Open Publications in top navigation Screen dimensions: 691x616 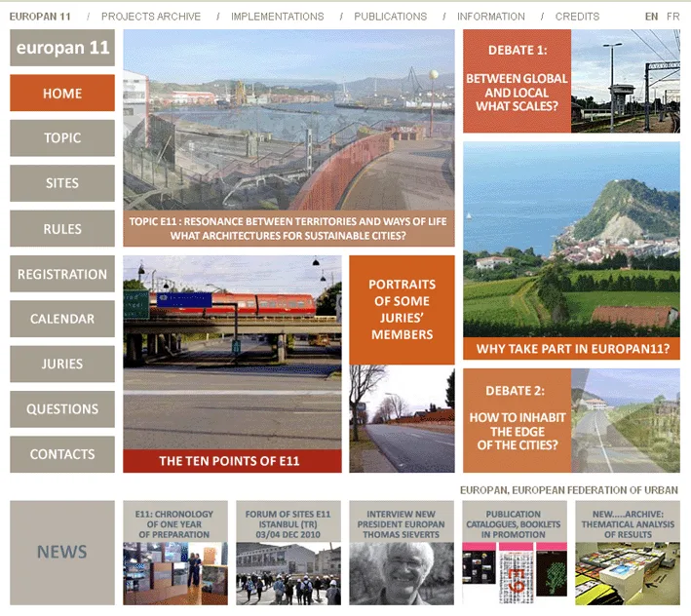click(x=391, y=17)
